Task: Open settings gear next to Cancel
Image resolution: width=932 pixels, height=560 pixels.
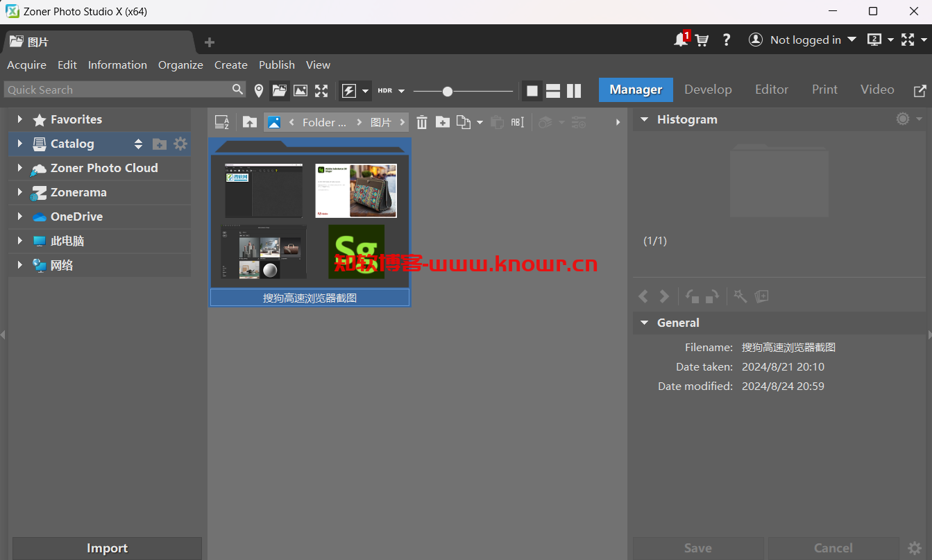Action: [x=915, y=548]
